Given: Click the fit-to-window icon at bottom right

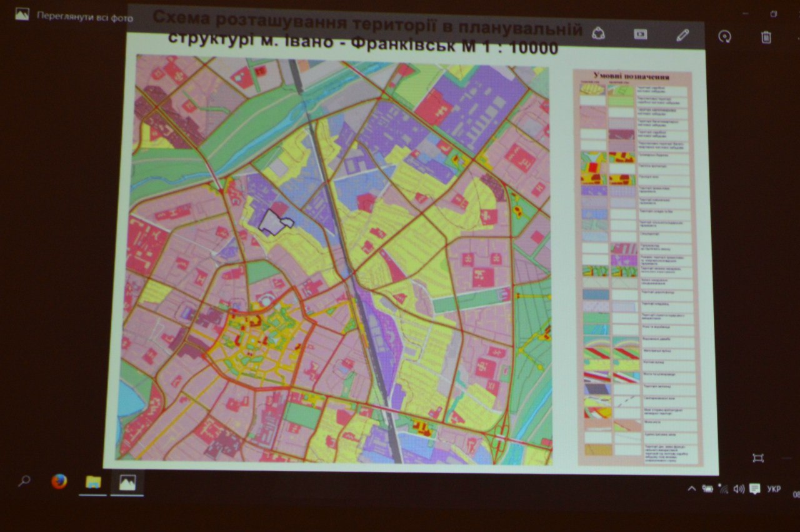Looking at the screenshot, I should pyautogui.click(x=758, y=458).
